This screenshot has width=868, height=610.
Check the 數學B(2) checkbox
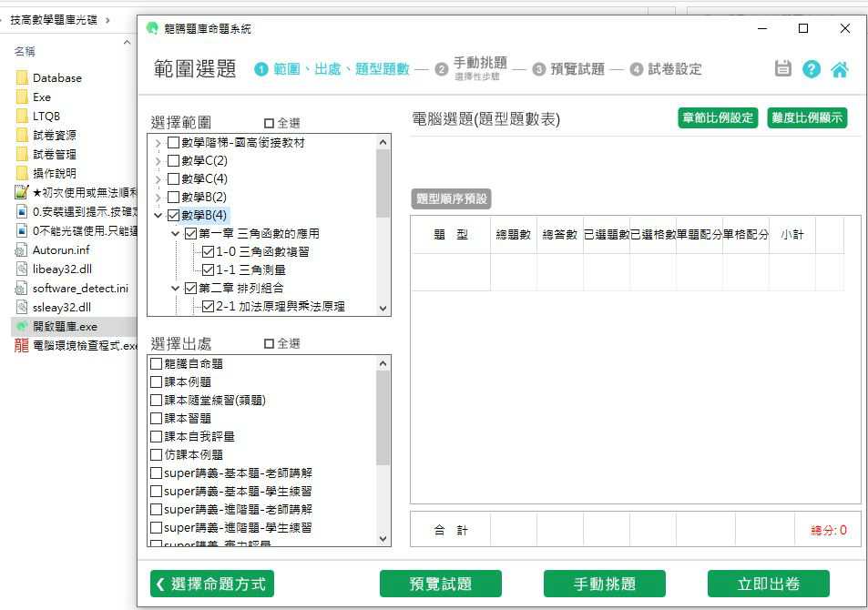click(x=173, y=197)
